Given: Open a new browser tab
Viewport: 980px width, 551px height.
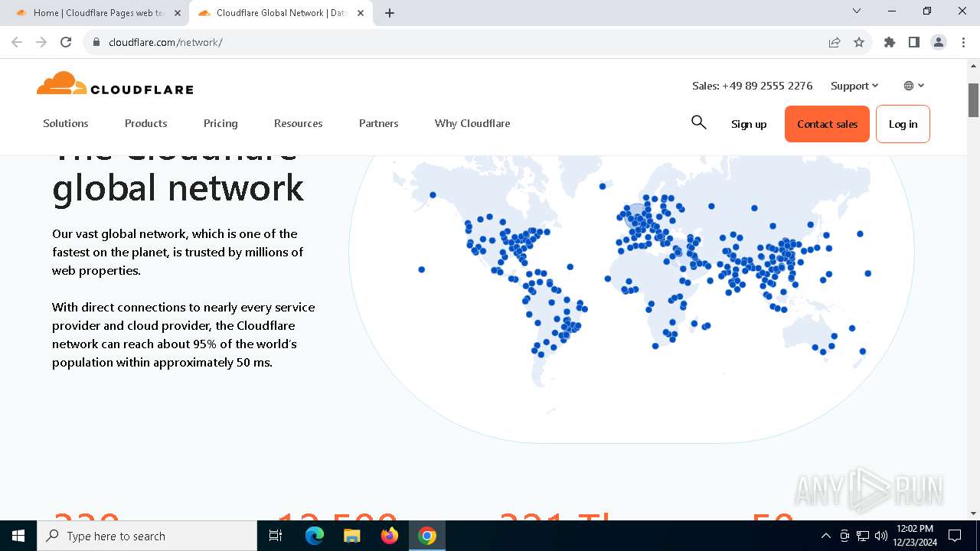Looking at the screenshot, I should tap(390, 13).
